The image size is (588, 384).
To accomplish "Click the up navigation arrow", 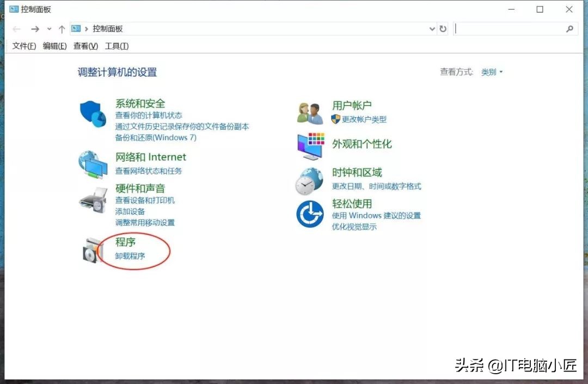I will tap(62, 28).
